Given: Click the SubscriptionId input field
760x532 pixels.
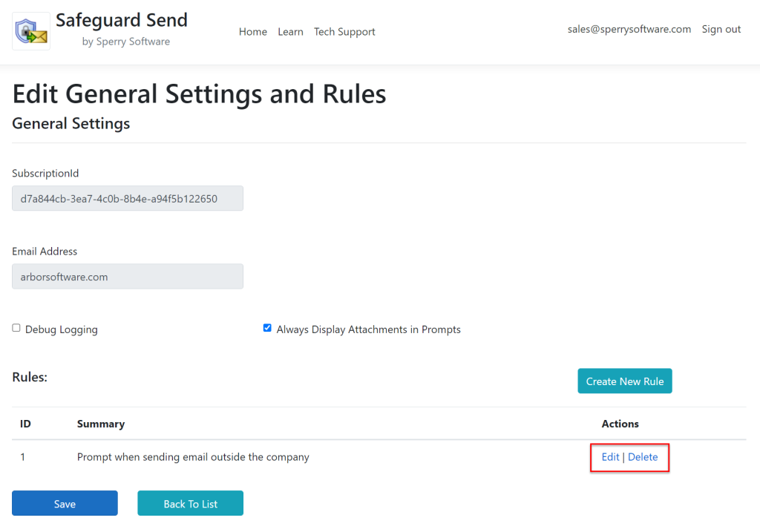Looking at the screenshot, I should [128, 199].
